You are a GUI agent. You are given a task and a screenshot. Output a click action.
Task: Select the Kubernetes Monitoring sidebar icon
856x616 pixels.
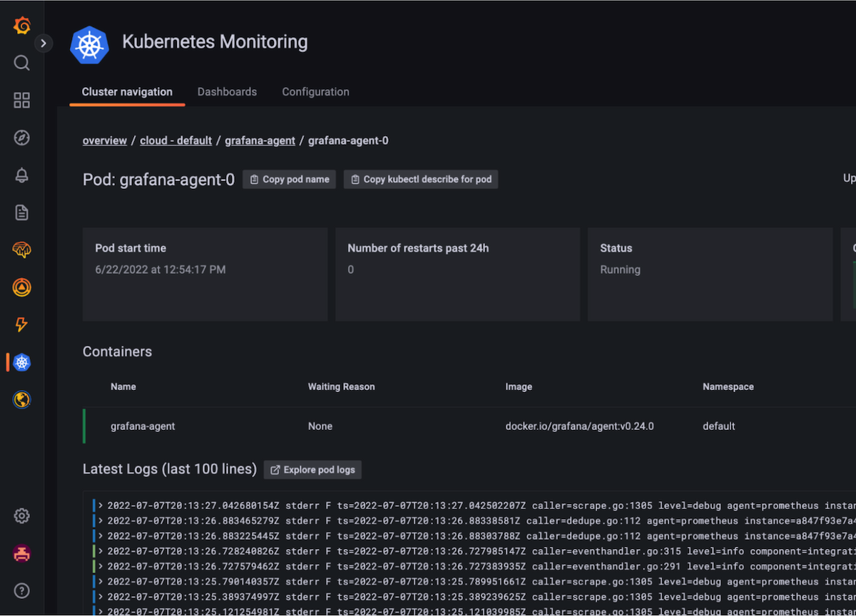pos(21,362)
